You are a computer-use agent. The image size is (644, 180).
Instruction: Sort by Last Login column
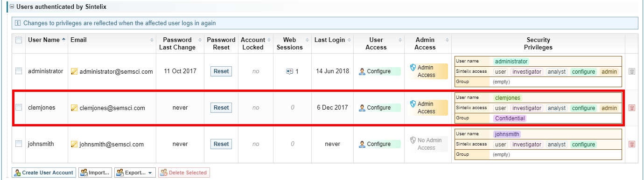click(x=332, y=40)
